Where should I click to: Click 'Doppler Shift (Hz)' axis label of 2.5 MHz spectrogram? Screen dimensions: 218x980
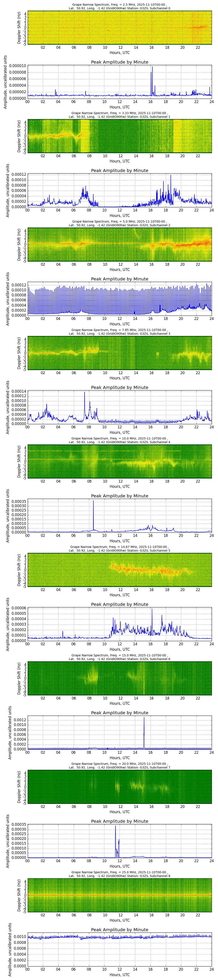coord(19,28)
